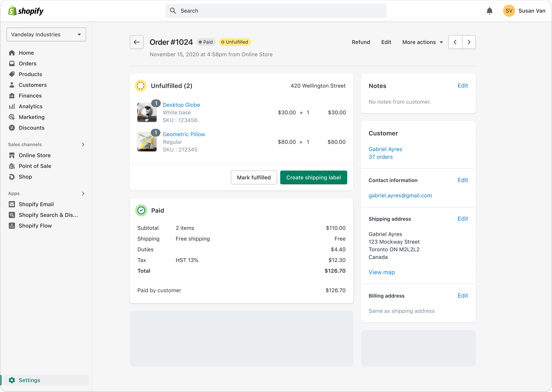Open the Desktop Globe product link
The height and width of the screenshot is (392, 552).
point(181,105)
